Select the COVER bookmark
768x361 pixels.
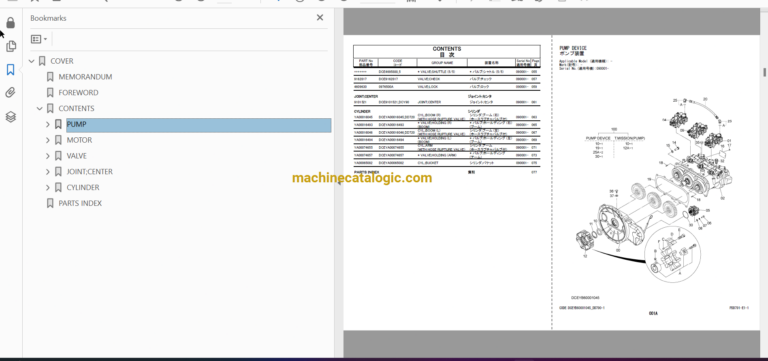tap(62, 61)
